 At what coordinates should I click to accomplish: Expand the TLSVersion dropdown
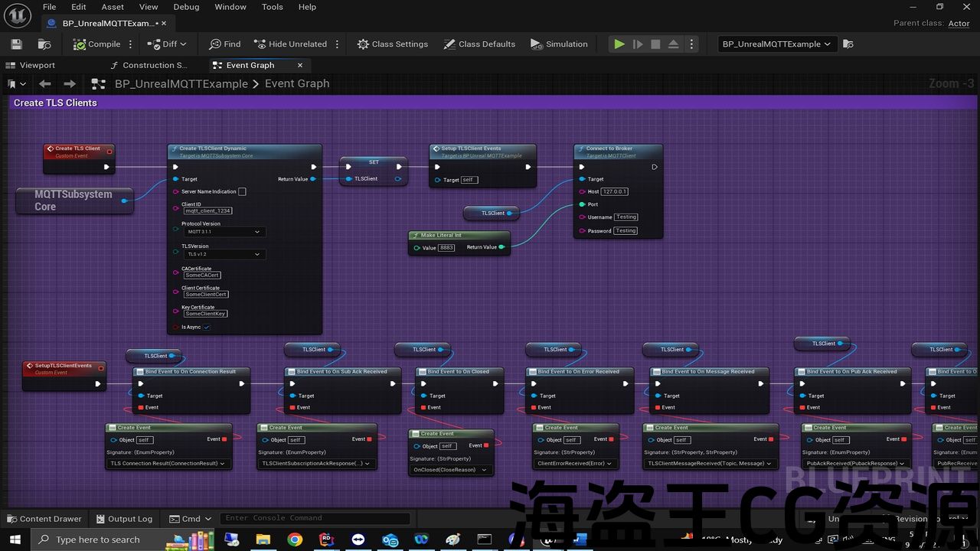[x=224, y=254]
